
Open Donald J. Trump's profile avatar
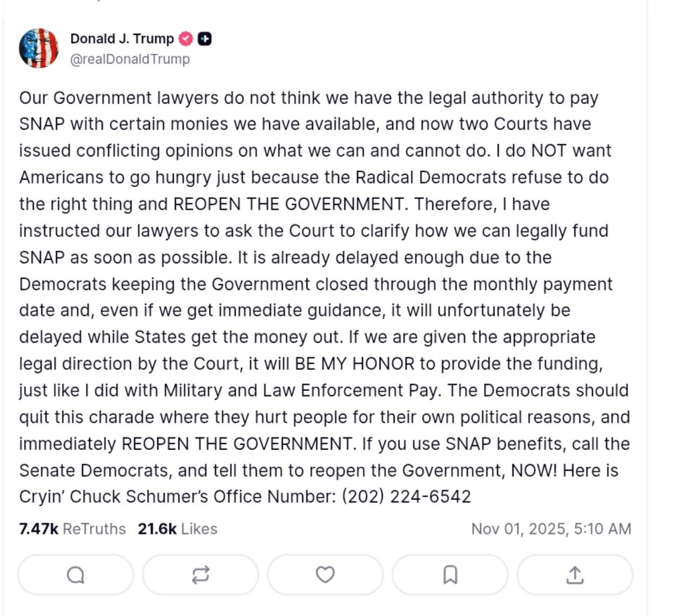tap(39, 49)
